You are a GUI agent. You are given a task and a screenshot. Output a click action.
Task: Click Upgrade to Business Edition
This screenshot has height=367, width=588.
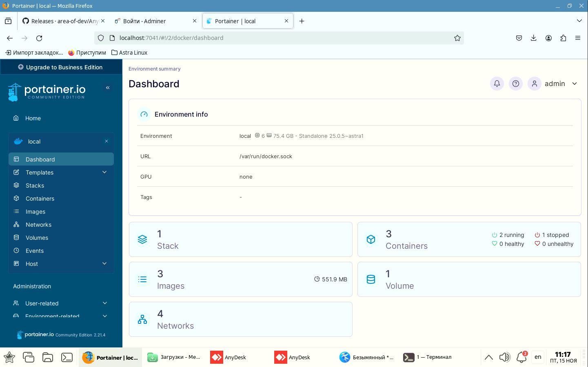pos(61,67)
